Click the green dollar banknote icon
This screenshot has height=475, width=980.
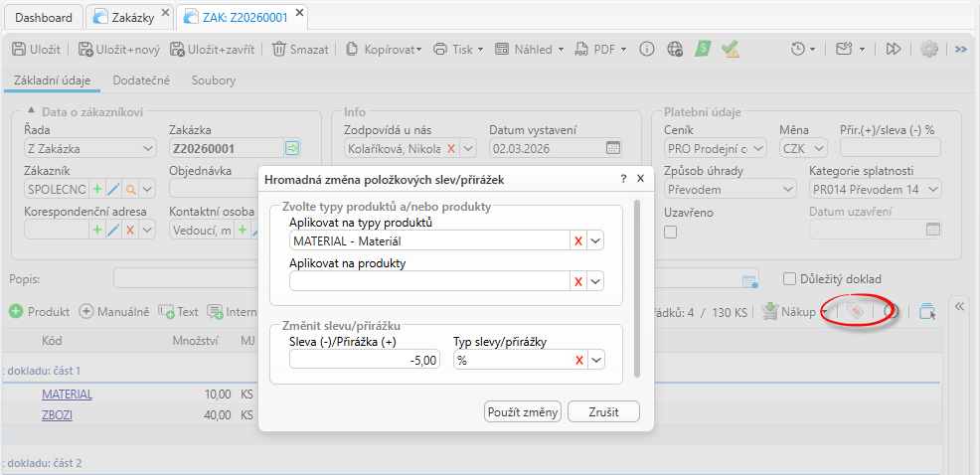point(703,49)
